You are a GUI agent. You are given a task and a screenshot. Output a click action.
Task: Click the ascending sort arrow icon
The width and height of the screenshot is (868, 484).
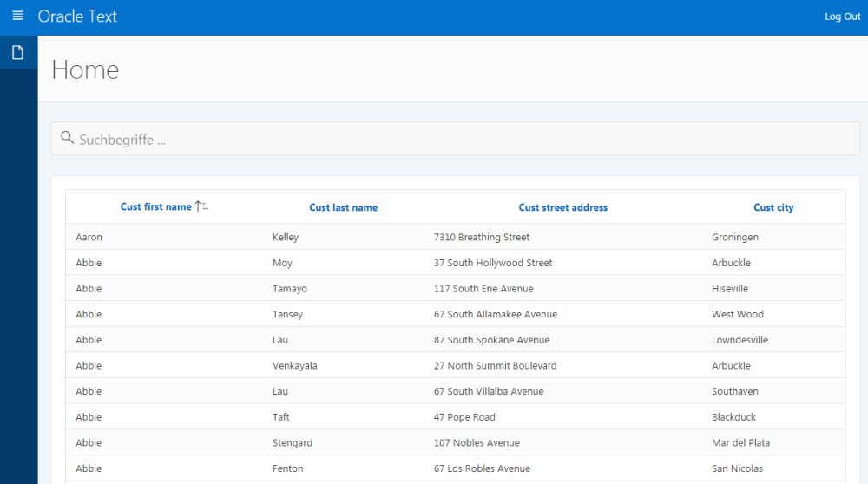(x=201, y=206)
